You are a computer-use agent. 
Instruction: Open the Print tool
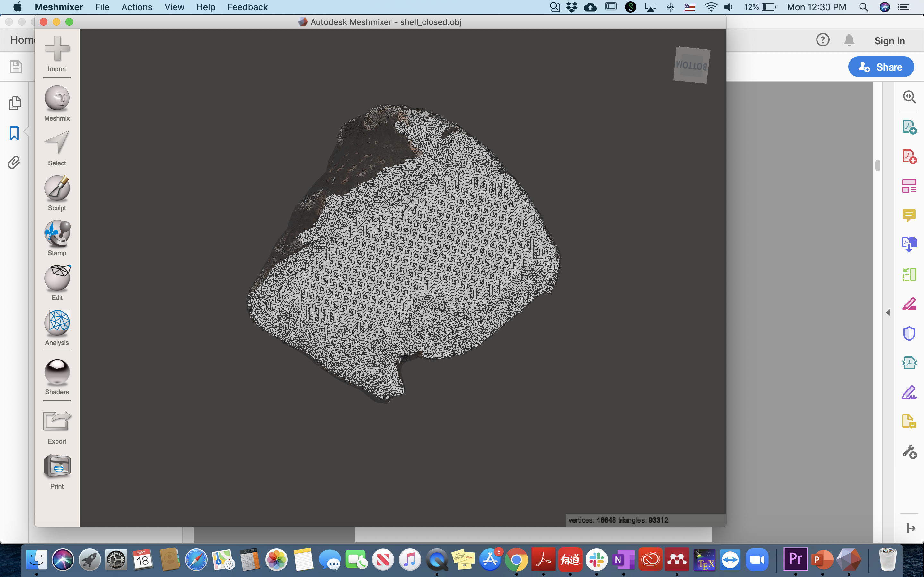tap(57, 466)
